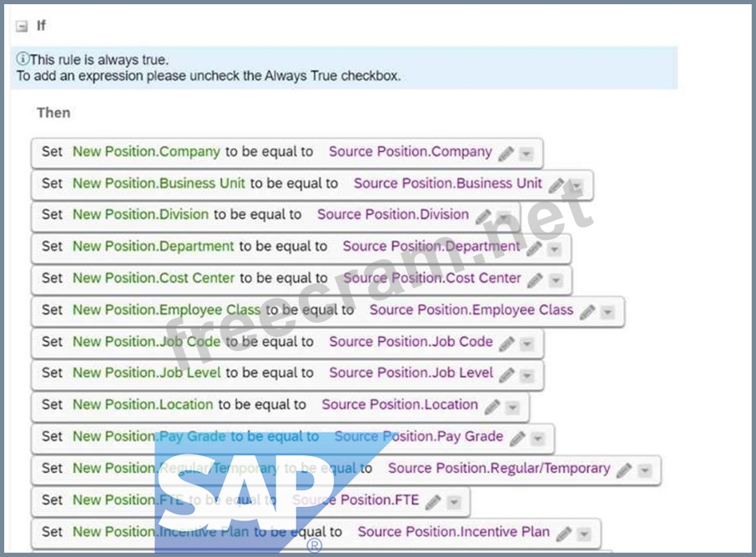Screen dimensions: 756x557
Task: Click the New Position.Company field link
Action: pos(146,152)
